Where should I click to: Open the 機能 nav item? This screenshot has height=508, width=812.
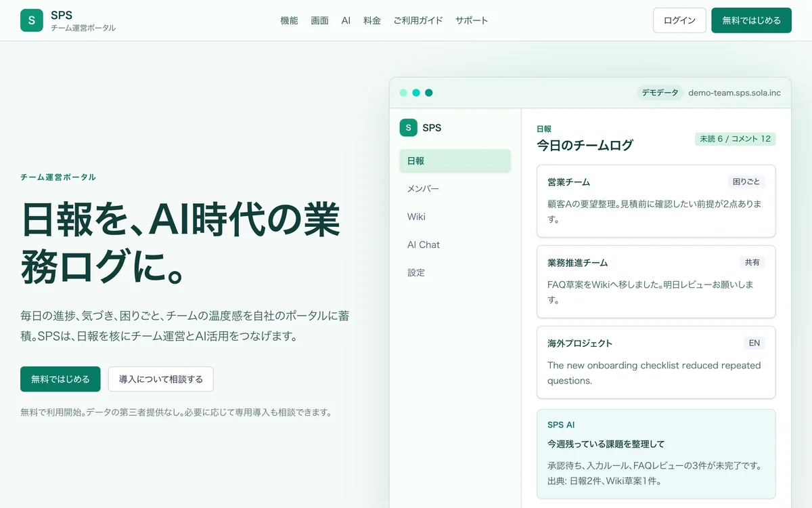tap(289, 20)
